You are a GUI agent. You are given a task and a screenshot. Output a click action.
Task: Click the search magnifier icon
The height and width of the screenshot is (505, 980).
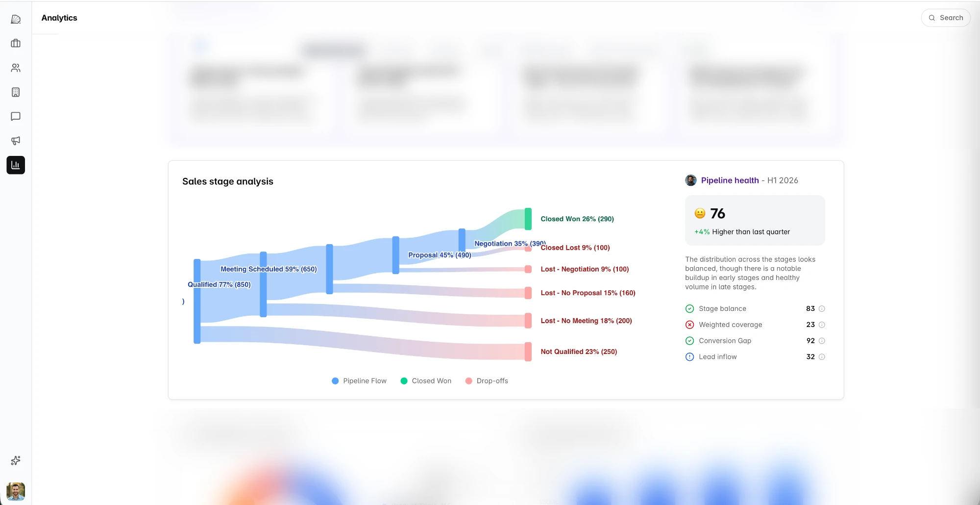point(932,18)
